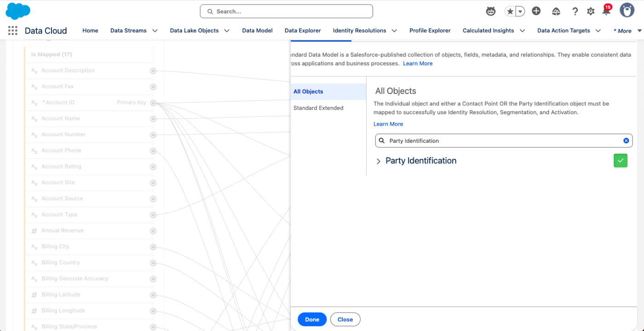644x331 pixels.
Task: Click Account Type mapping connector circle
Action: pos(153,215)
